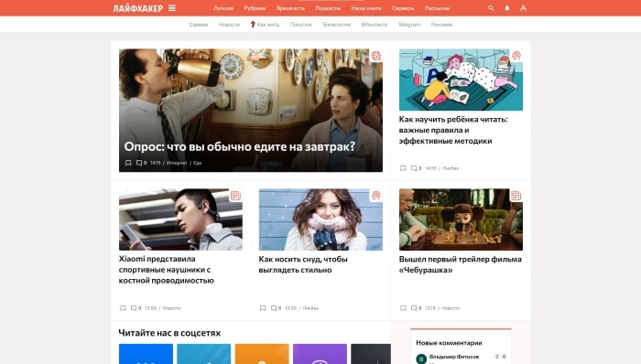Bookmark the Чебурашка trailer article

pos(403,308)
